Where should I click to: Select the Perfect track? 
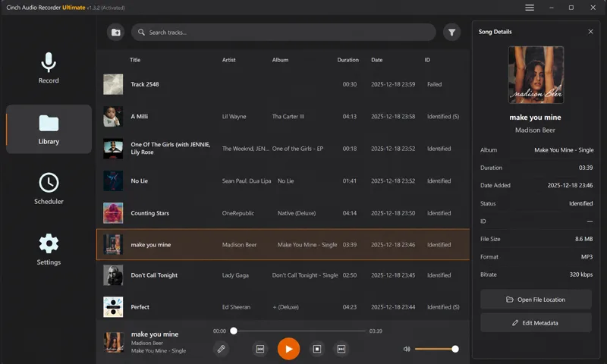[283, 307]
